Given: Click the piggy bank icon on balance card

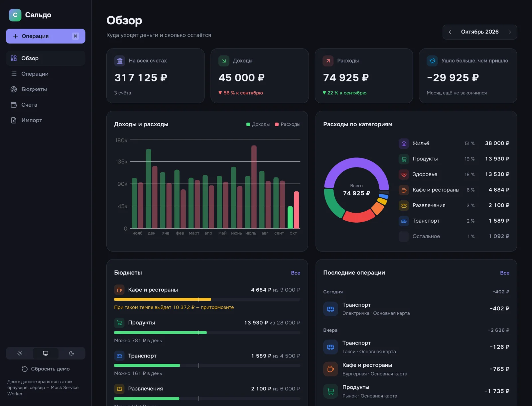Looking at the screenshot, I should click(x=432, y=61).
